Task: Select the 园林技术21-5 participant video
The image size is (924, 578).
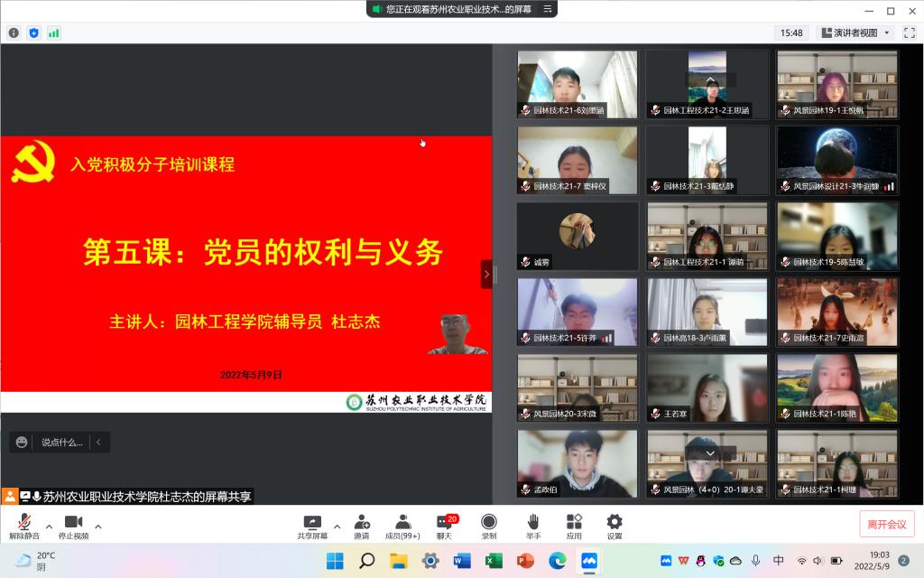Action: click(577, 312)
